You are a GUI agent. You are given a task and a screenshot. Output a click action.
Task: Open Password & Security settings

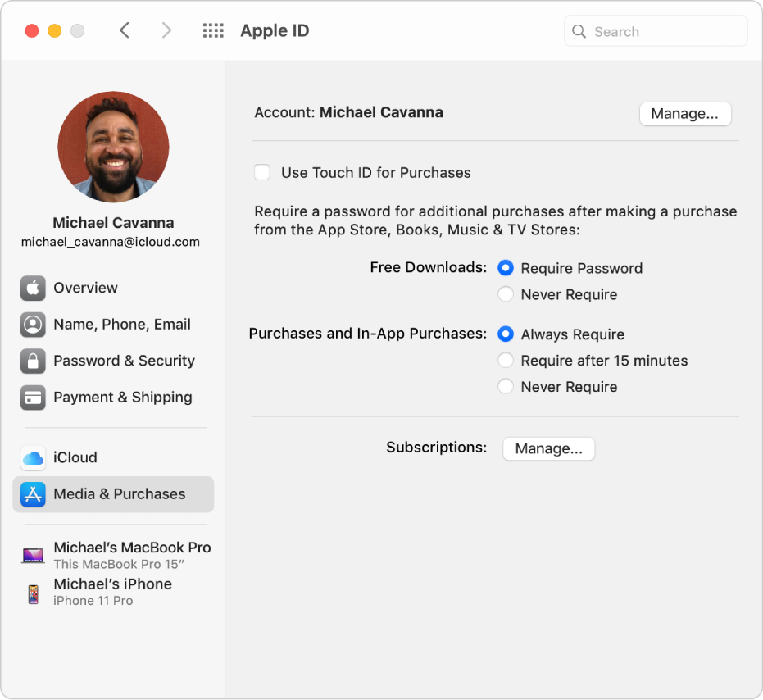[124, 361]
